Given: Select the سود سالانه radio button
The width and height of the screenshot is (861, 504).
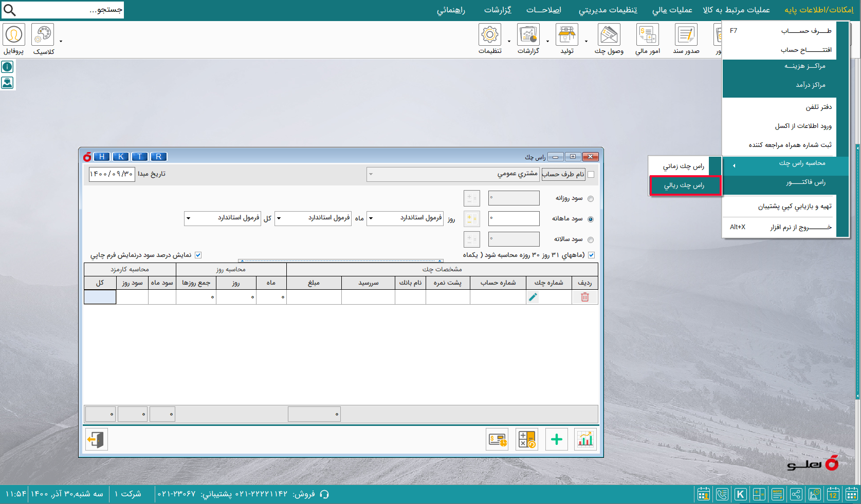Looking at the screenshot, I should pos(590,240).
